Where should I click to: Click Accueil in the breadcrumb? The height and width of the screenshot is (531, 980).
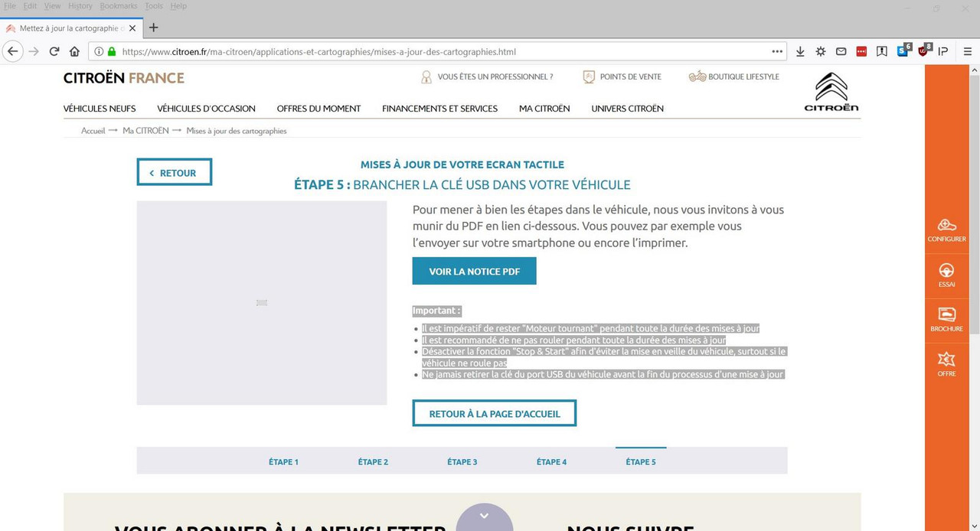tap(93, 131)
